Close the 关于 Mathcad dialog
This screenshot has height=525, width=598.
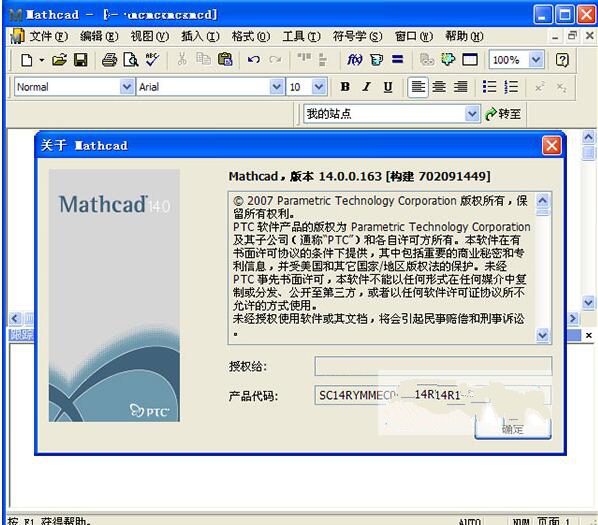pos(551,145)
